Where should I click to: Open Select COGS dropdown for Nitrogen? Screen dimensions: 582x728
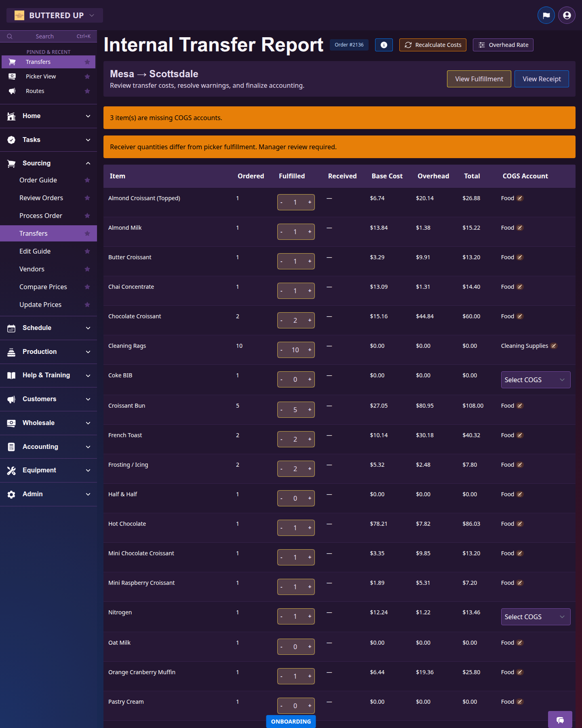(x=536, y=617)
